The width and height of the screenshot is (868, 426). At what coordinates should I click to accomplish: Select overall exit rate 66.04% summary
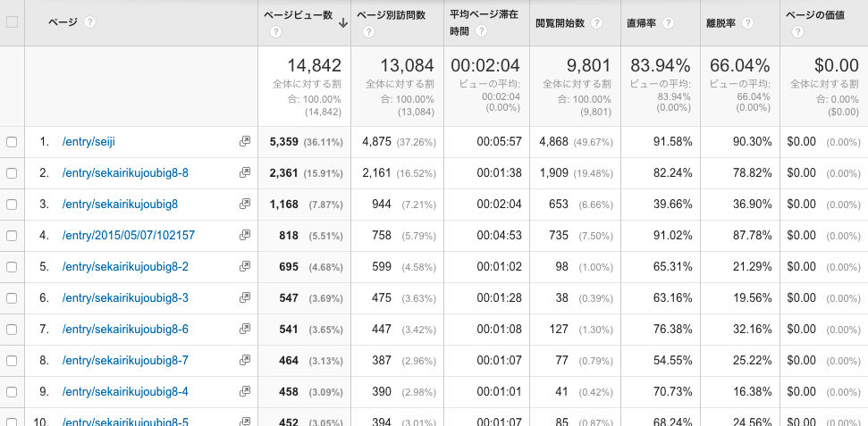coord(740,66)
